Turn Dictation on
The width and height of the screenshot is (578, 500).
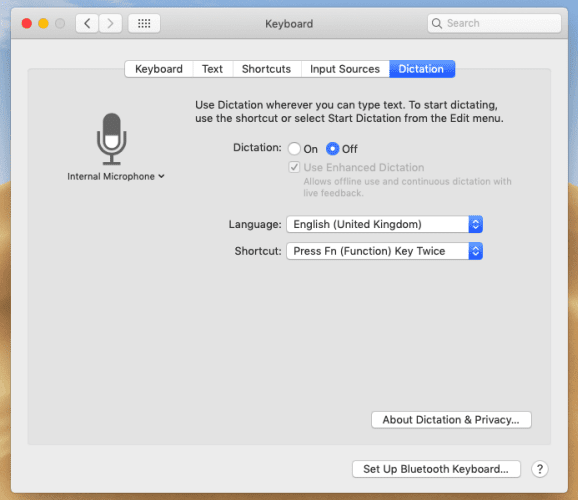click(x=294, y=149)
